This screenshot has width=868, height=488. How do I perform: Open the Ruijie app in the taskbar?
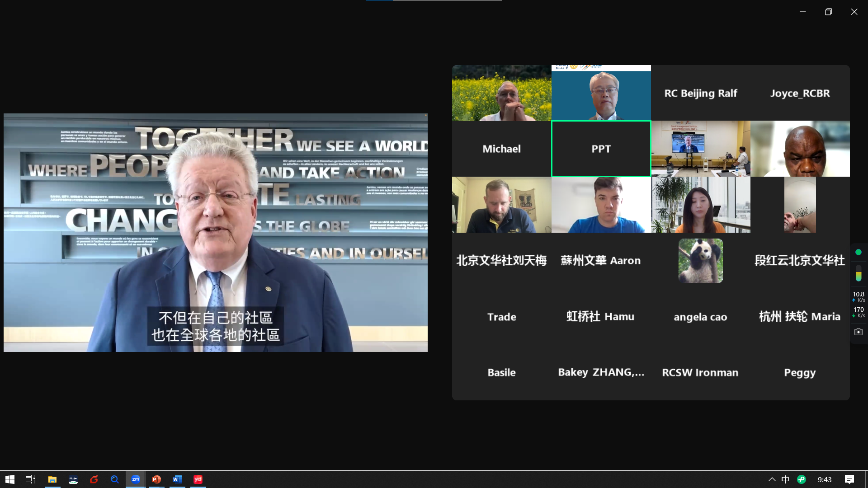(73, 479)
